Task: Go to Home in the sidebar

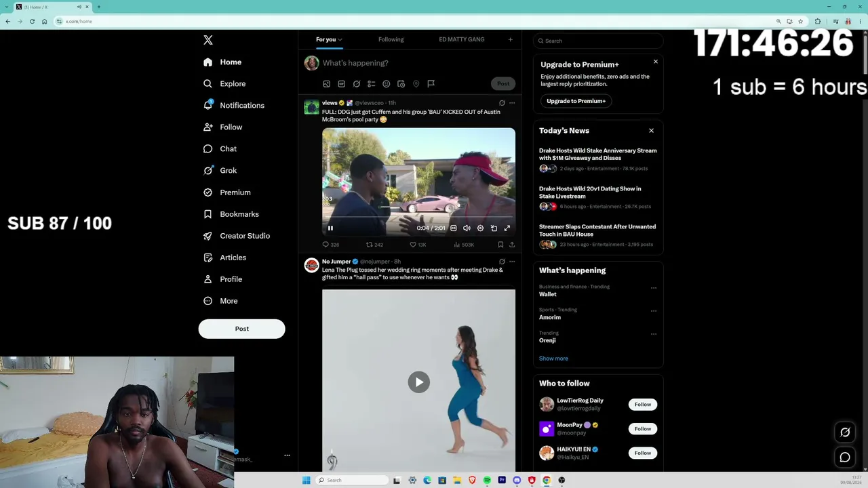Action: [x=222, y=62]
